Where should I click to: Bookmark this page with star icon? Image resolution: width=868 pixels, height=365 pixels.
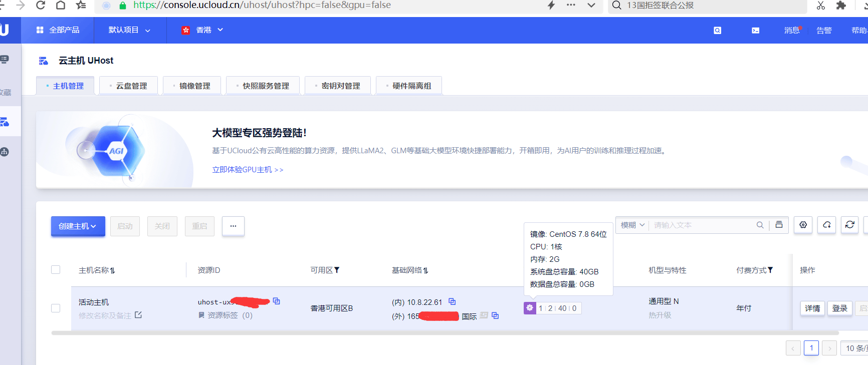click(81, 5)
